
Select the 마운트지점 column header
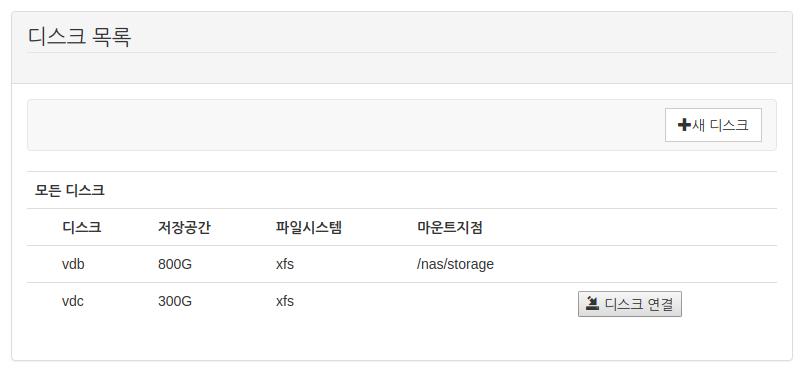(449, 227)
